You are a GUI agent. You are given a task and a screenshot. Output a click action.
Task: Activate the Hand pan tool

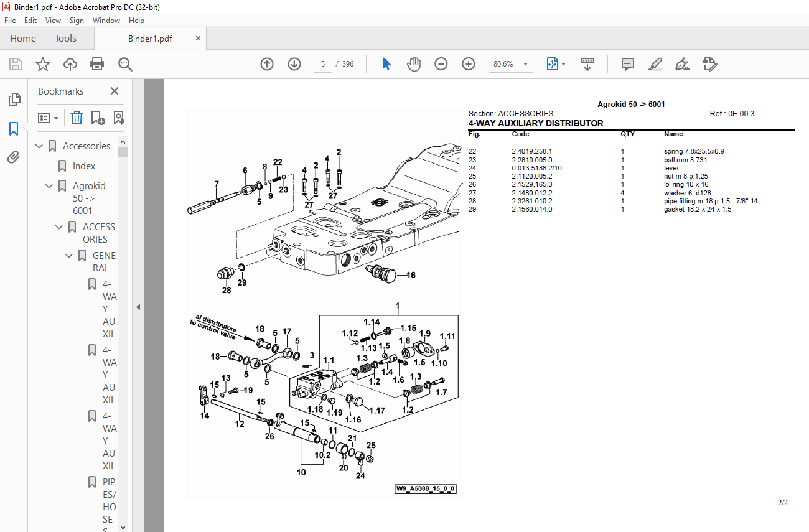(x=414, y=63)
